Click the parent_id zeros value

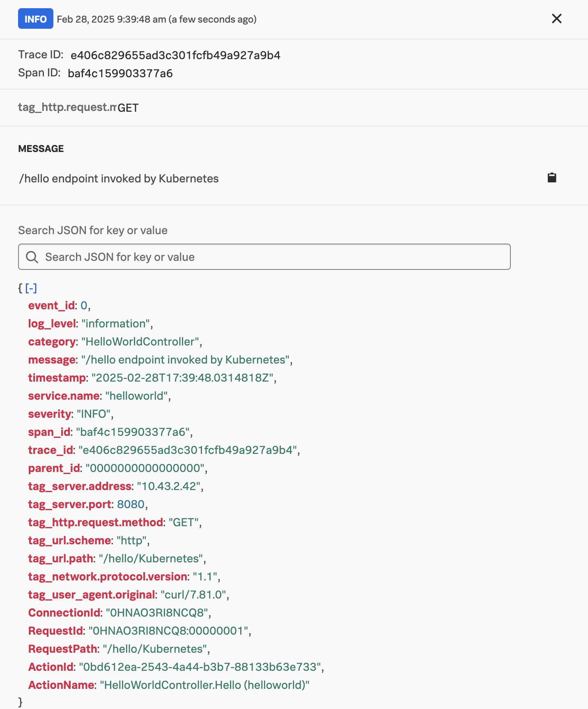[x=142, y=468]
